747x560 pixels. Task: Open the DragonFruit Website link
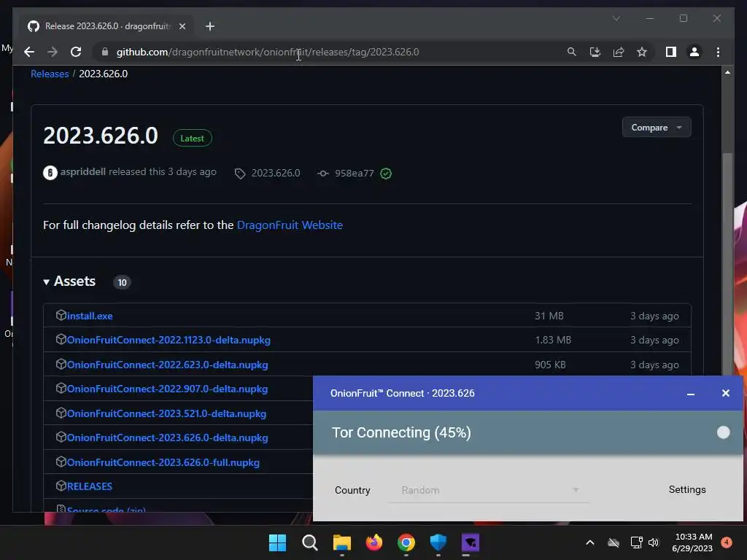click(290, 225)
